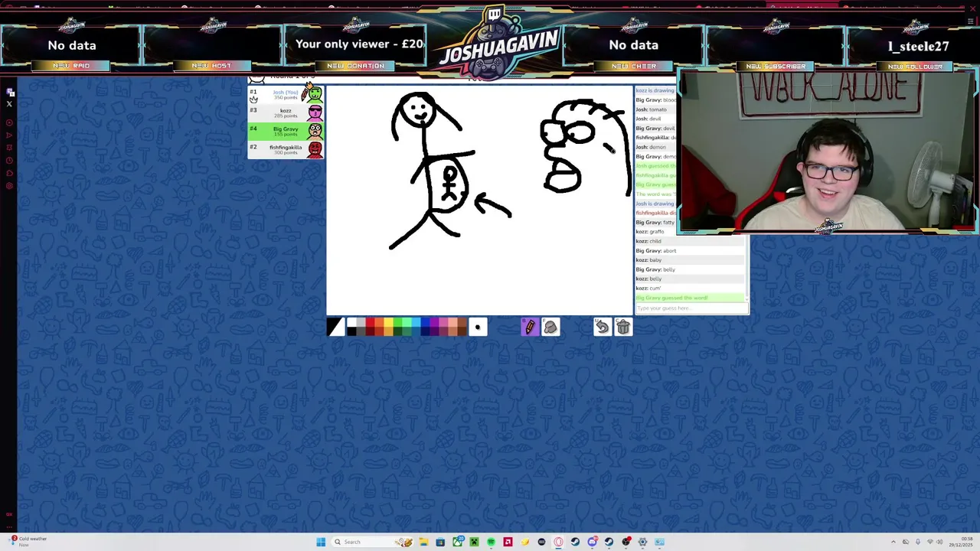Pick the light blue color swatch
The height and width of the screenshot is (551, 980).
tap(416, 322)
